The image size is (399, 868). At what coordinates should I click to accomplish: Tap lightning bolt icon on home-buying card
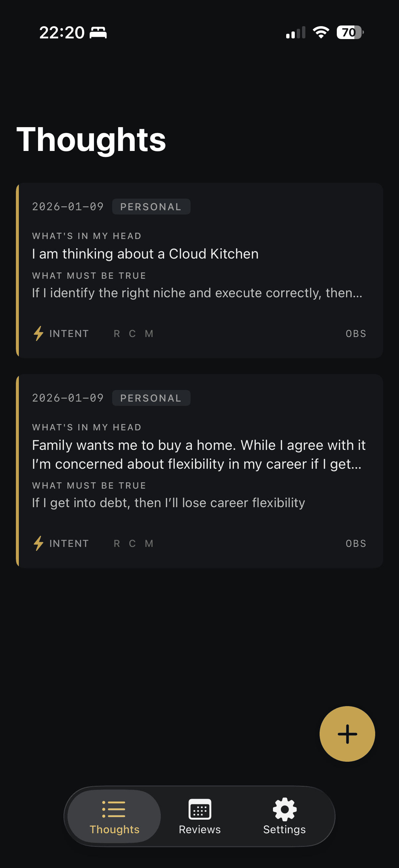pos(39,543)
